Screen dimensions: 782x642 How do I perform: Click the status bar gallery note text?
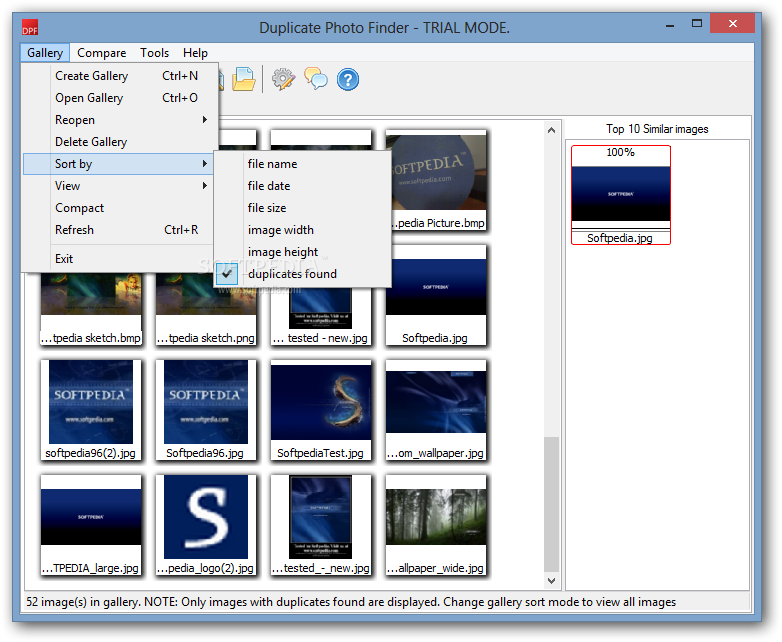click(x=351, y=602)
